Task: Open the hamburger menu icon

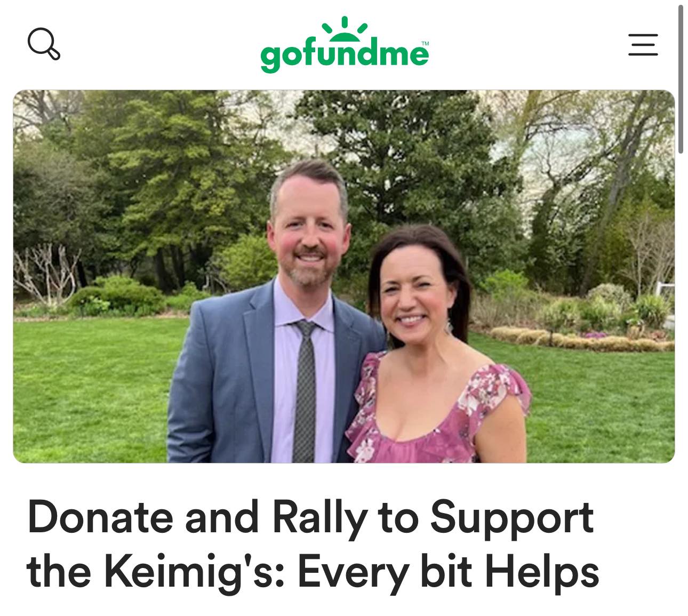Action: pos(643,44)
